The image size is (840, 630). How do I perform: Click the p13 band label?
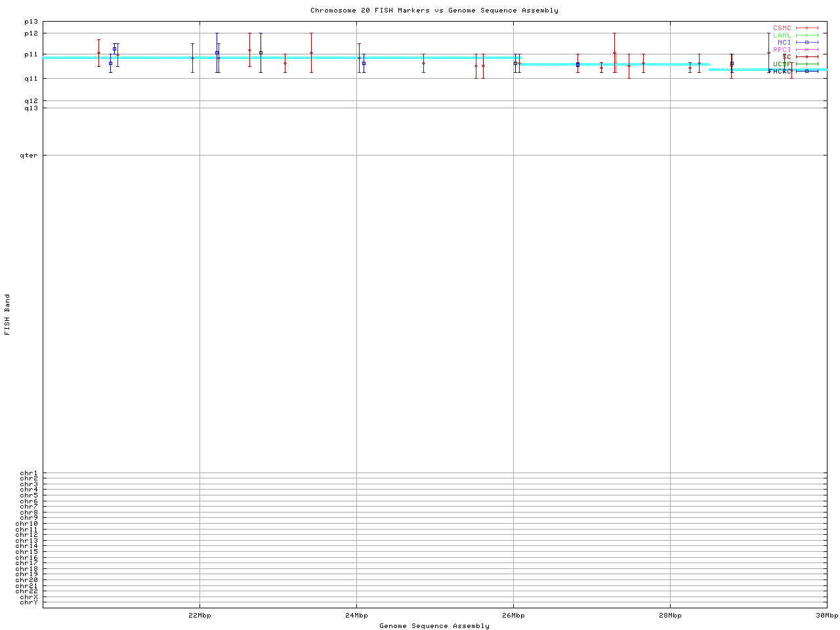[31, 22]
